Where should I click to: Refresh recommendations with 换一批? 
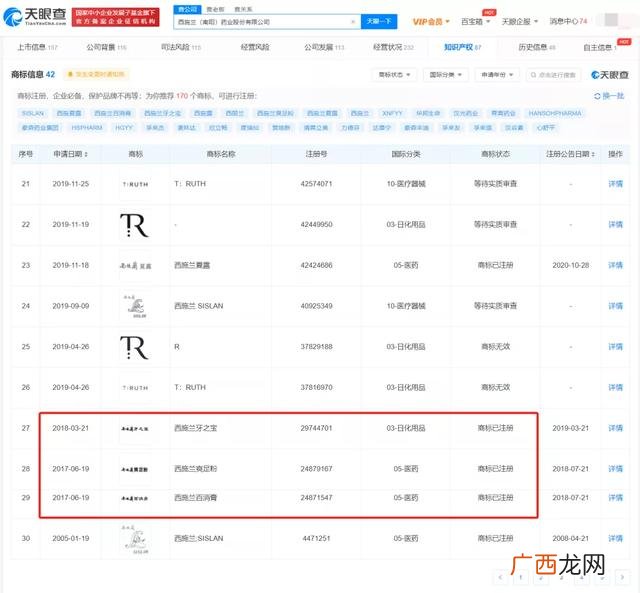click(x=609, y=96)
